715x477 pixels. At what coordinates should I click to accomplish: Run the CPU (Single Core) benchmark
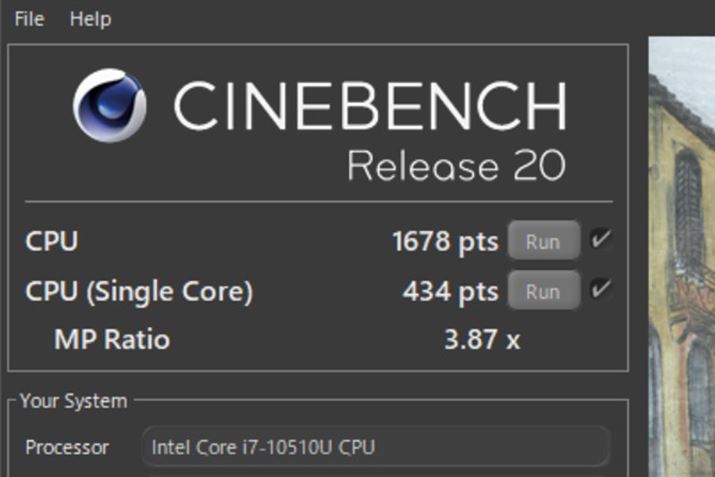(x=543, y=292)
